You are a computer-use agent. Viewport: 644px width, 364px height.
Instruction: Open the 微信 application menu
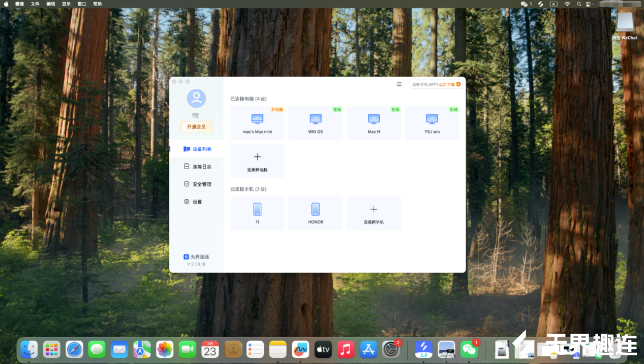click(x=19, y=4)
